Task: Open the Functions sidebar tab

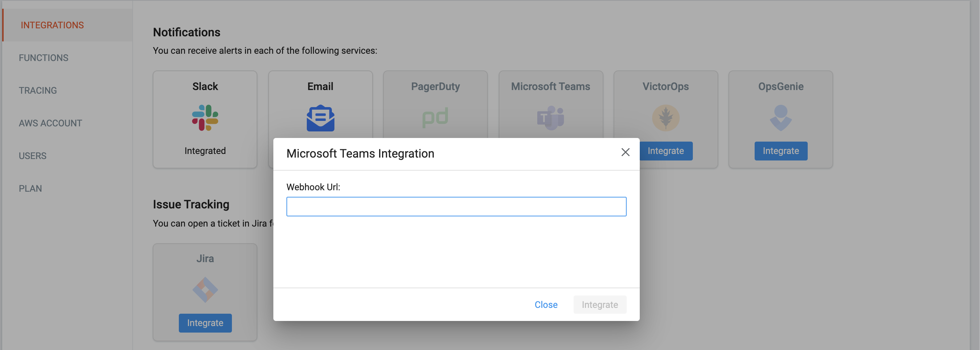Action: pos(44,58)
